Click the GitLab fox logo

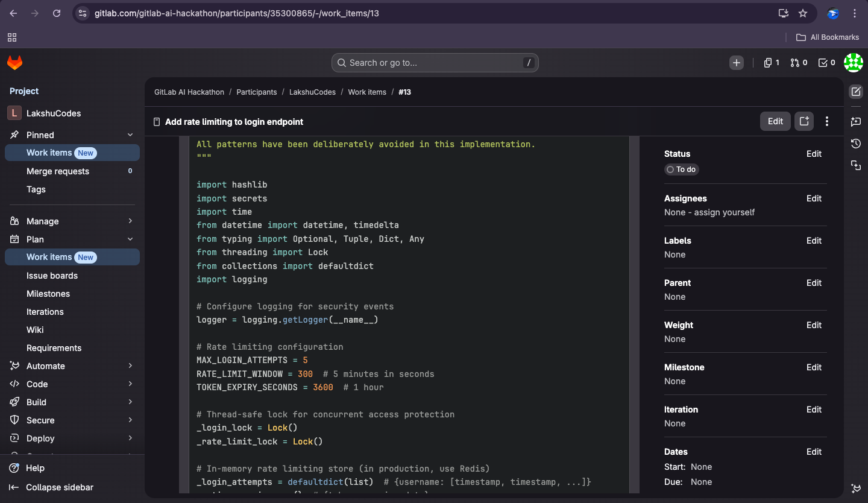click(14, 62)
